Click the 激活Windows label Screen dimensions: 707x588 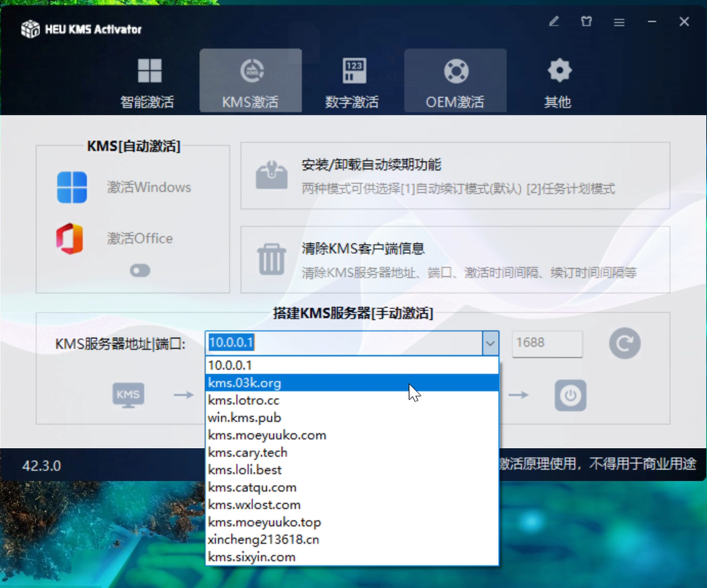click(149, 187)
